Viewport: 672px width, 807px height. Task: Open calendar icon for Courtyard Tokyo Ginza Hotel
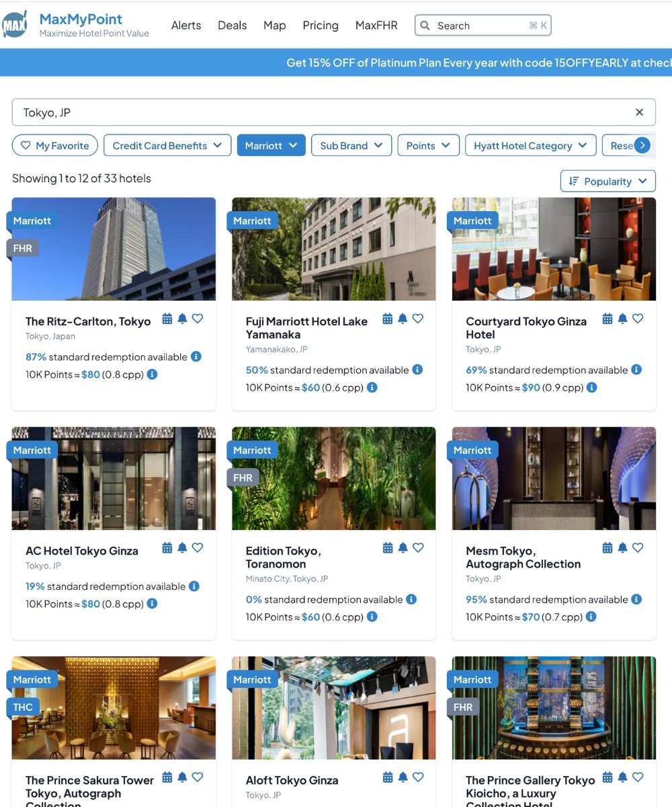click(x=607, y=319)
